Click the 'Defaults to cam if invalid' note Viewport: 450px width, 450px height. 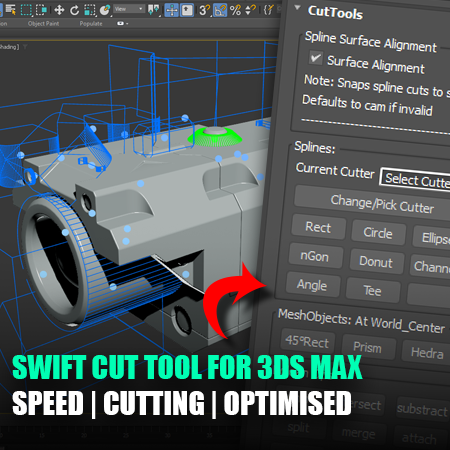(x=367, y=105)
